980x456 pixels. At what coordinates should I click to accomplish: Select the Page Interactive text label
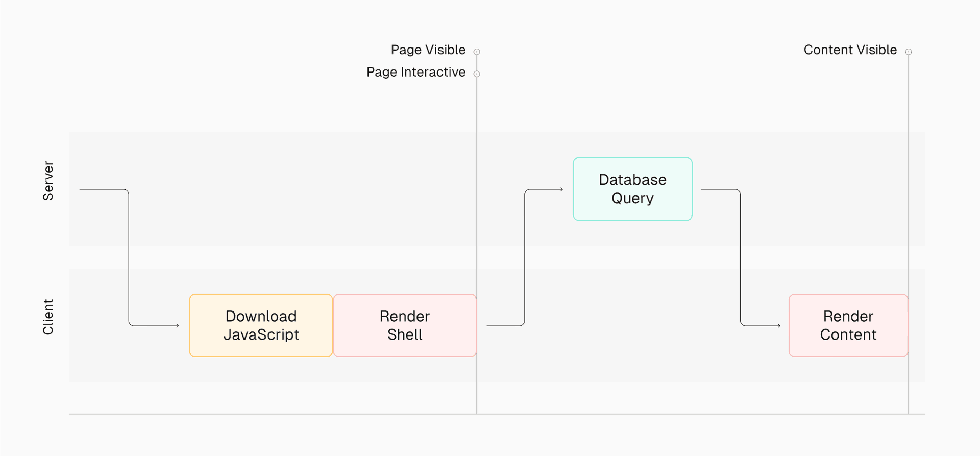pyautogui.click(x=415, y=73)
